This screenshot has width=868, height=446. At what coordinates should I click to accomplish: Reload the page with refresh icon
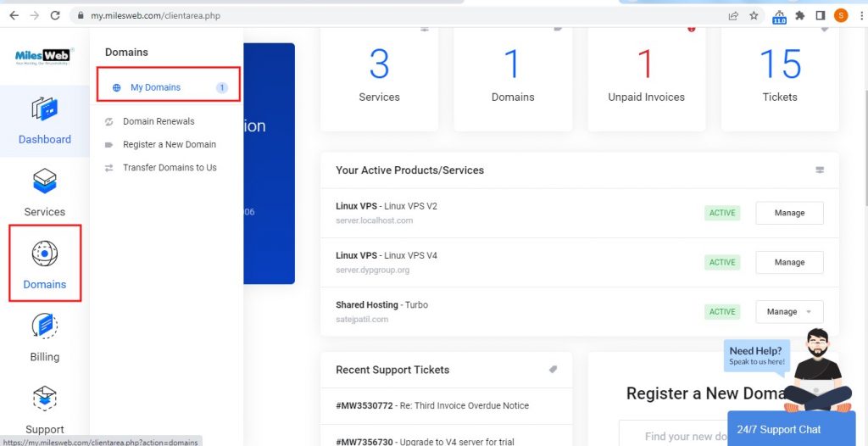pyautogui.click(x=55, y=15)
